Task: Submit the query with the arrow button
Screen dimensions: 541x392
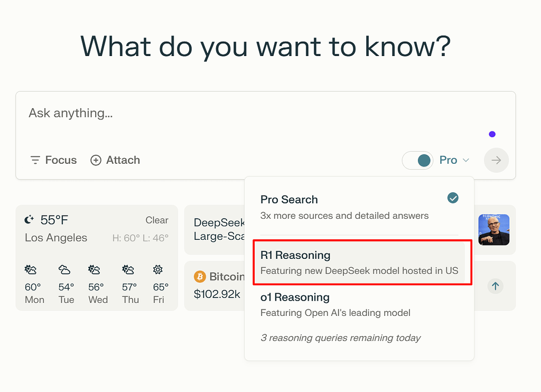Action: [x=496, y=160]
